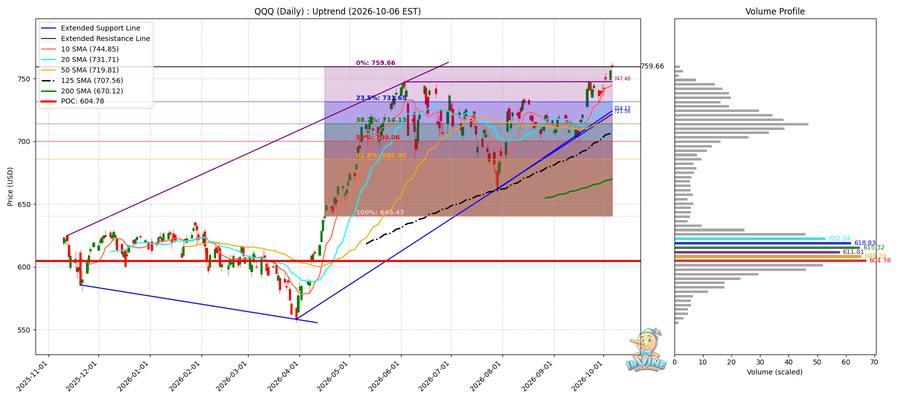
Task: Click the 700 tick on price axis
Action: (x=25, y=142)
